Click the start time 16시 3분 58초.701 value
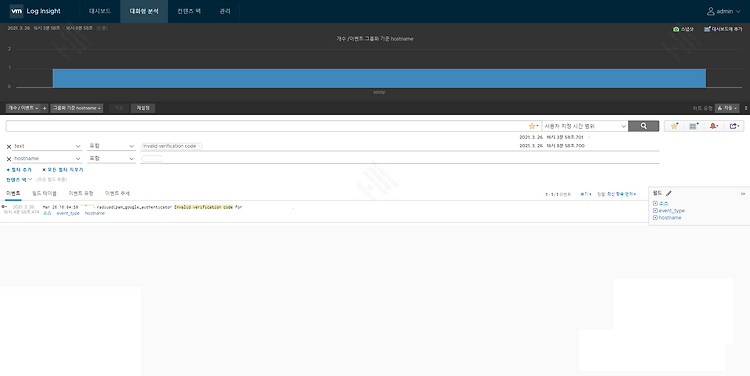This screenshot has height=376, width=750. coord(552,137)
